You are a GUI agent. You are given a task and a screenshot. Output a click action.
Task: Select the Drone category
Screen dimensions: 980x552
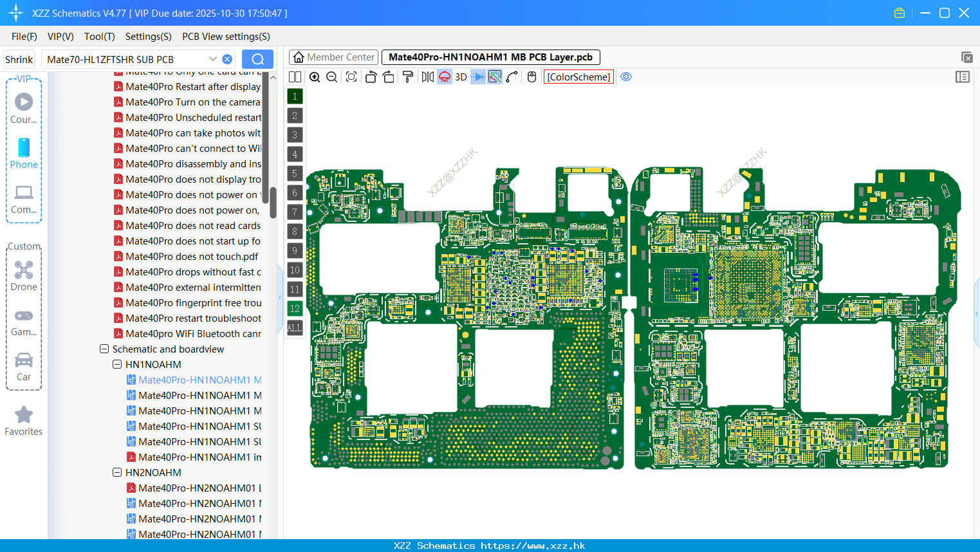(x=24, y=276)
